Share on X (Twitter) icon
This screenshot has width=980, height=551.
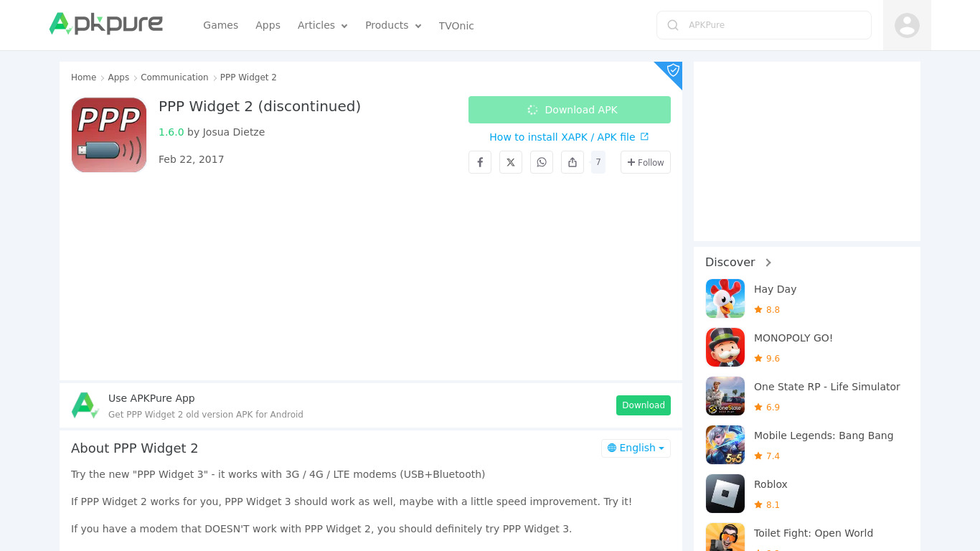click(511, 162)
